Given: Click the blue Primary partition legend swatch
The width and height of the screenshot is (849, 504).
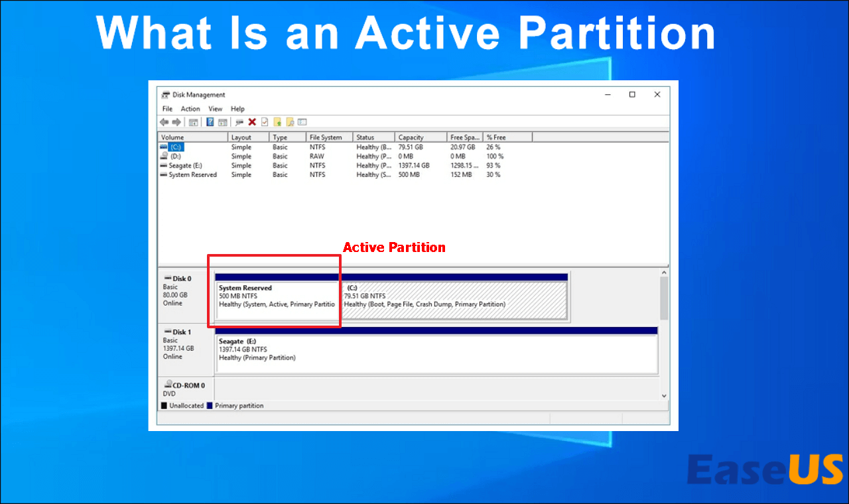Looking at the screenshot, I should tap(210, 406).
